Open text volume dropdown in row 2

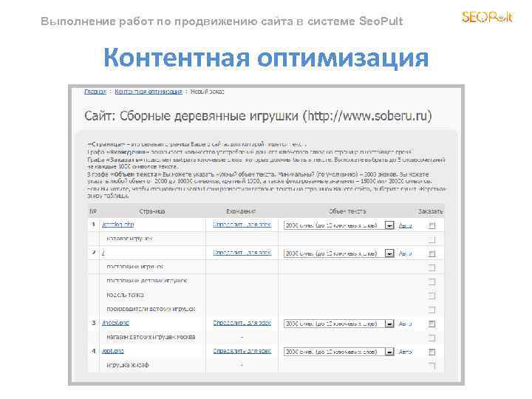(338, 253)
